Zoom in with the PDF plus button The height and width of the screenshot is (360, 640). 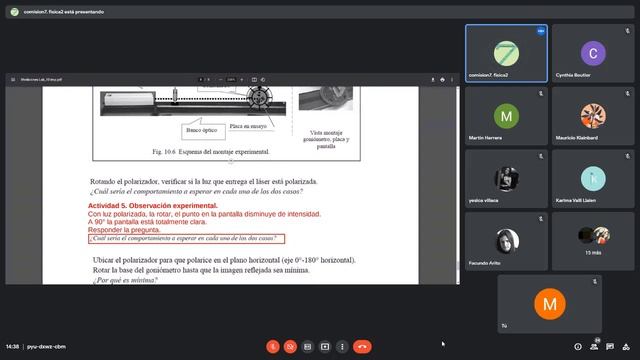(x=242, y=80)
